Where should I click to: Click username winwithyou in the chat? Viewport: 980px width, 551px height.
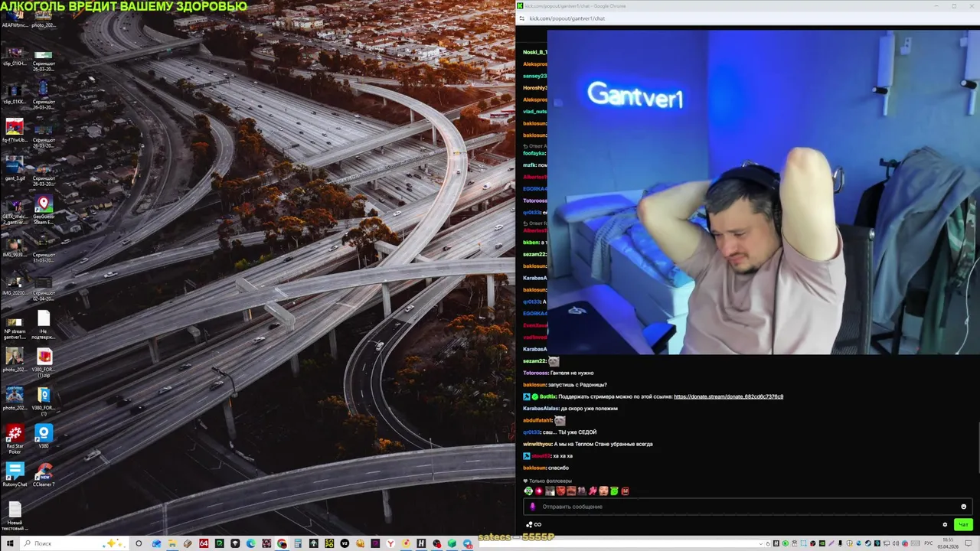[x=537, y=444]
